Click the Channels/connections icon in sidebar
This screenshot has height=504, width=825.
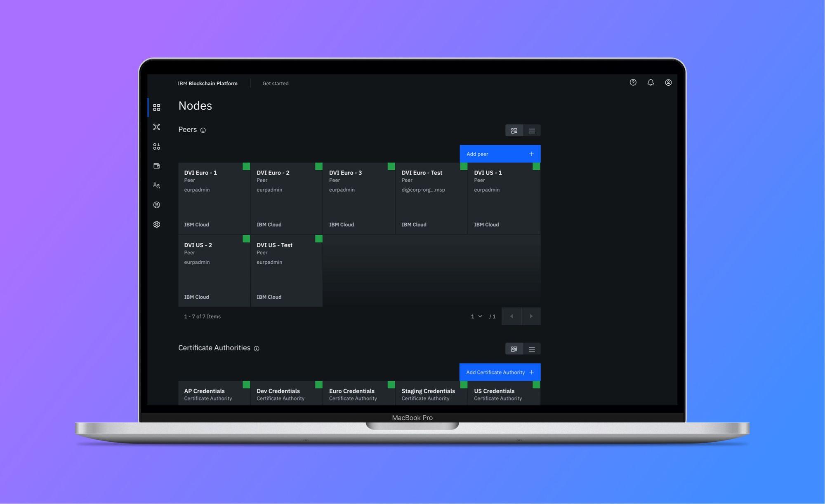[x=157, y=127]
